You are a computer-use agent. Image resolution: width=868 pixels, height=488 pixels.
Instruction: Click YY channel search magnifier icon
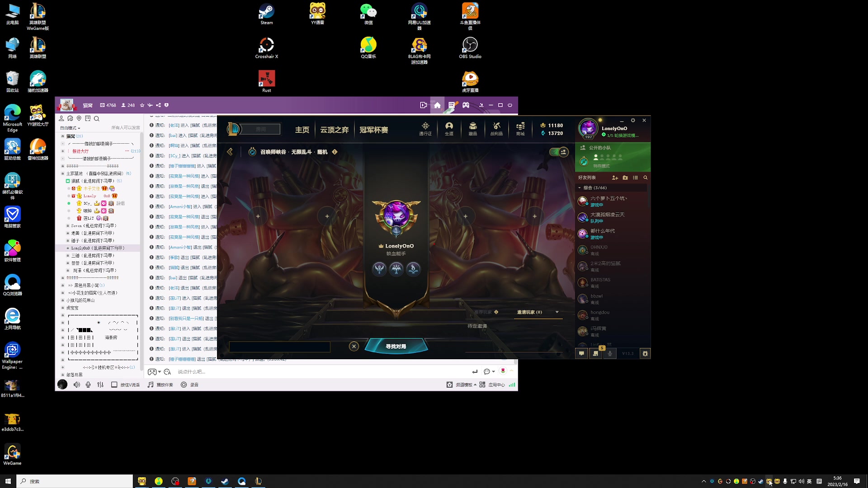tap(96, 118)
